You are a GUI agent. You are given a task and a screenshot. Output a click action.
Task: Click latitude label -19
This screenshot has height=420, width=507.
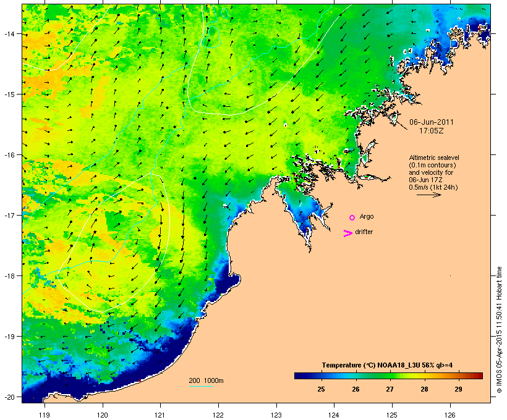coord(9,337)
